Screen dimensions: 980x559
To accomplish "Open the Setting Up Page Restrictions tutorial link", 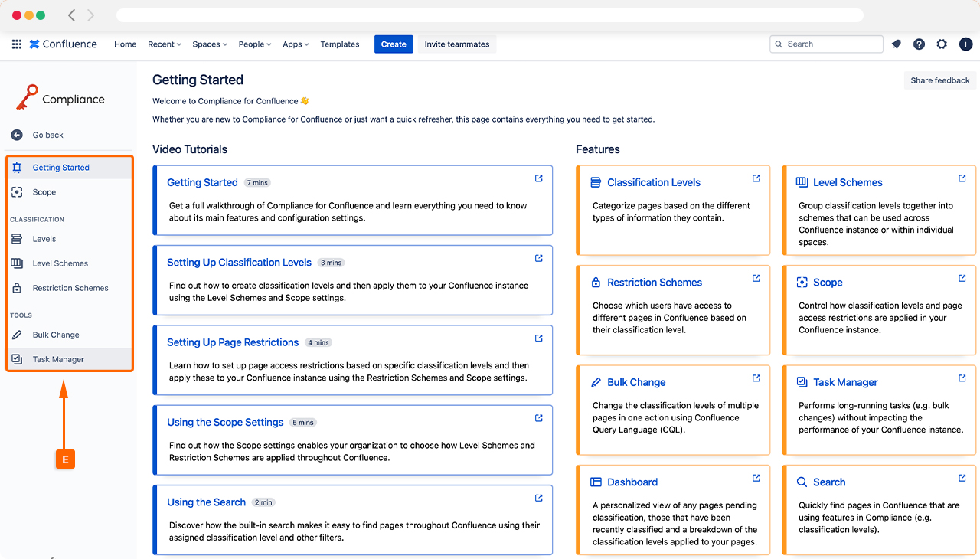I will [233, 342].
